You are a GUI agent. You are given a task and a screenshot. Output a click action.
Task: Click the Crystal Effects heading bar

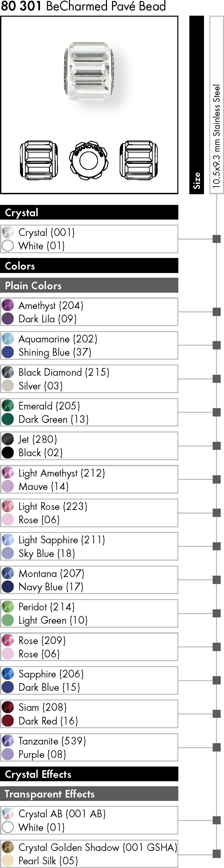click(89, 774)
